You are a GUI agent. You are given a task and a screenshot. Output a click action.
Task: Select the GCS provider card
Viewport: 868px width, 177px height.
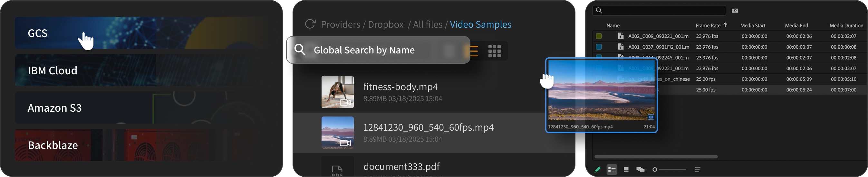[x=141, y=33]
